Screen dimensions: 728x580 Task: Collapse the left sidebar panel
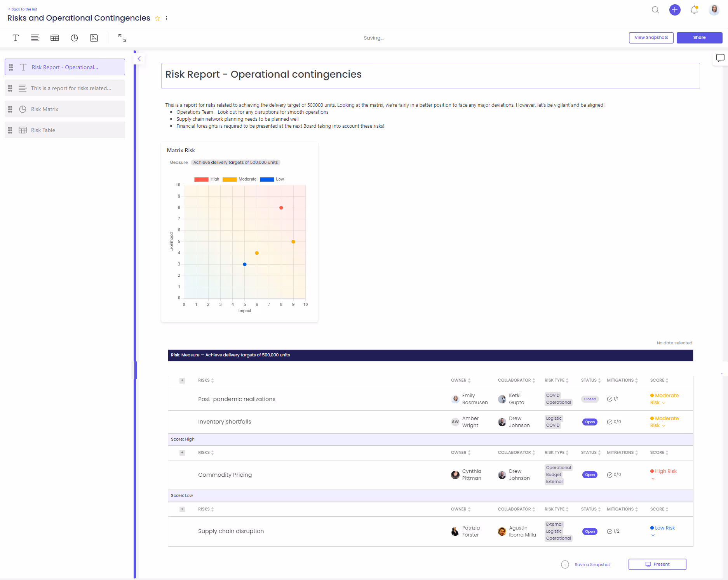tap(139, 59)
